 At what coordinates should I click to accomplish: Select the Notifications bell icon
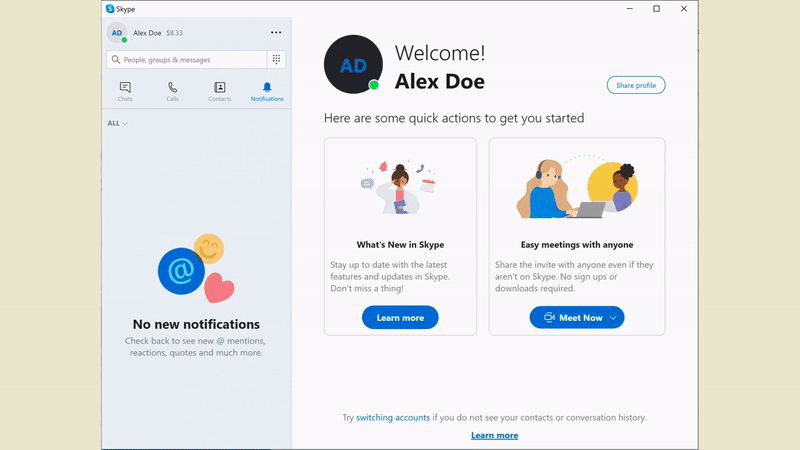coord(267,87)
